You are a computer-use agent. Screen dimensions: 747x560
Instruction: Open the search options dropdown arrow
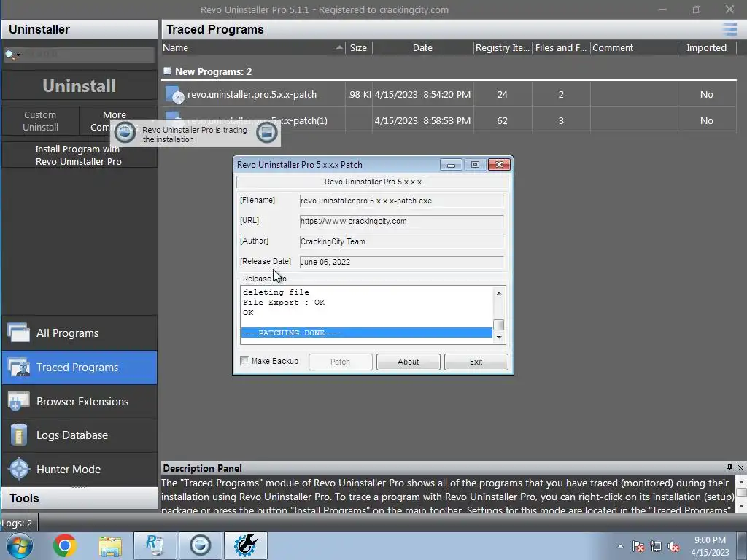tap(18, 55)
